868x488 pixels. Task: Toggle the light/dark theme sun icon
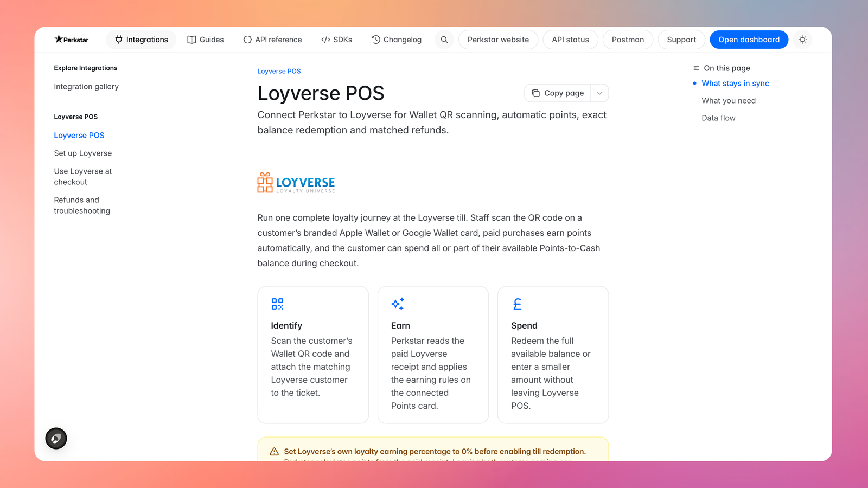(802, 40)
